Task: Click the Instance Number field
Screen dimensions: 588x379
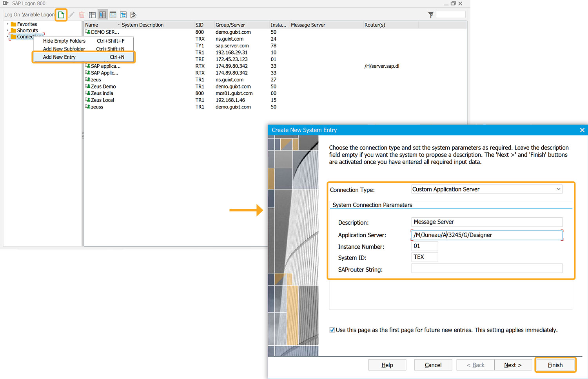Action: [425, 246]
